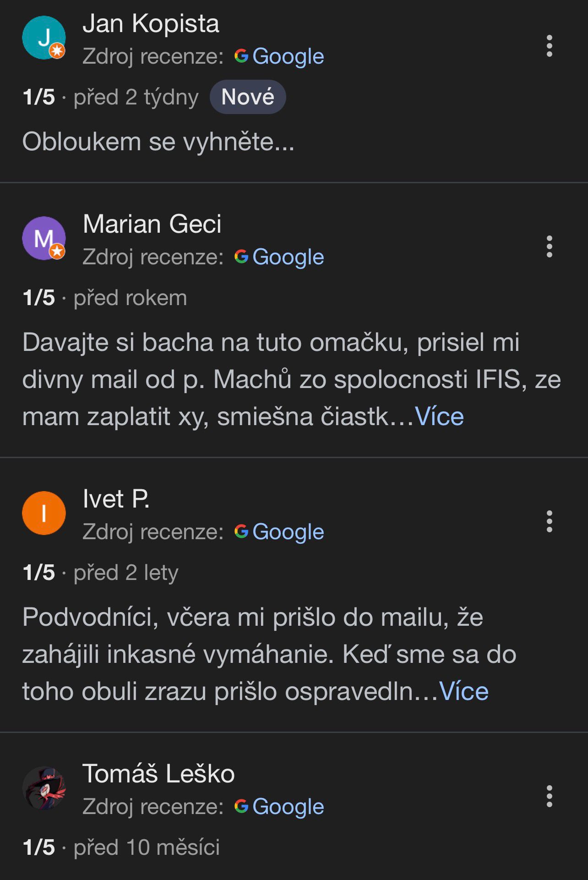
Task: Expand Marian Geci's review with Více
Action: pyautogui.click(x=439, y=416)
